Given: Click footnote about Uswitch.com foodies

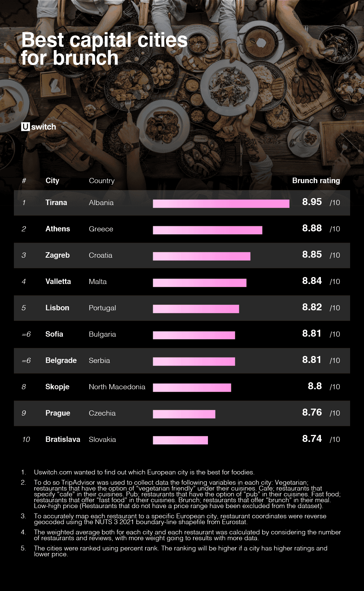Looking at the screenshot, I should click(144, 472).
